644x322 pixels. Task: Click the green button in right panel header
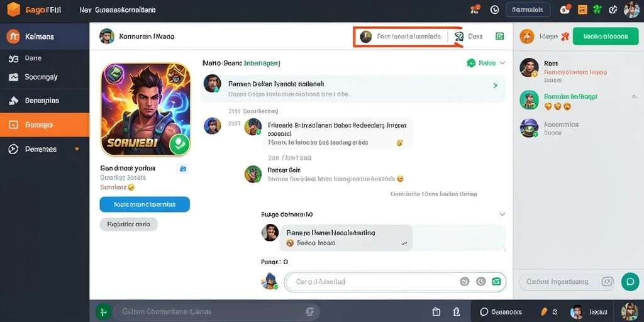[x=606, y=36]
